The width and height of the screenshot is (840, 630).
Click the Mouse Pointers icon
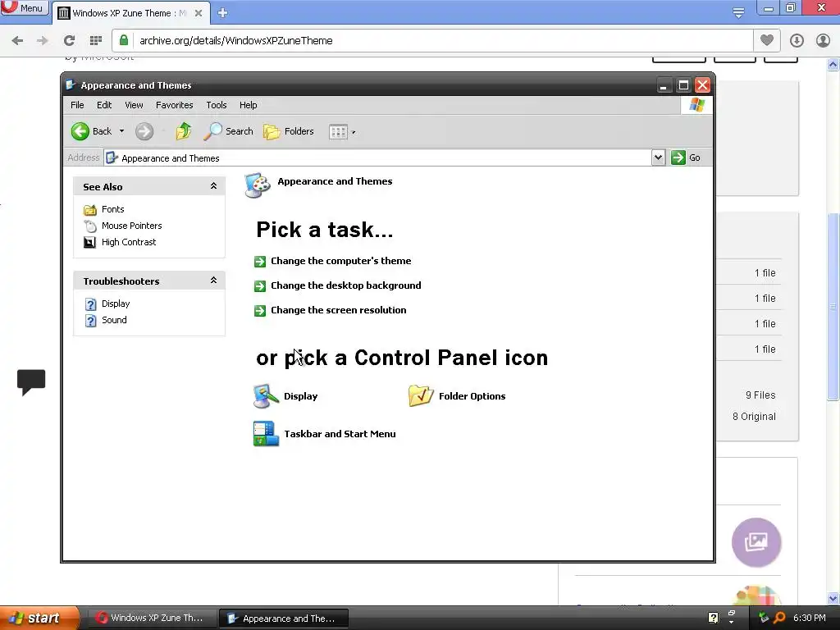point(90,226)
